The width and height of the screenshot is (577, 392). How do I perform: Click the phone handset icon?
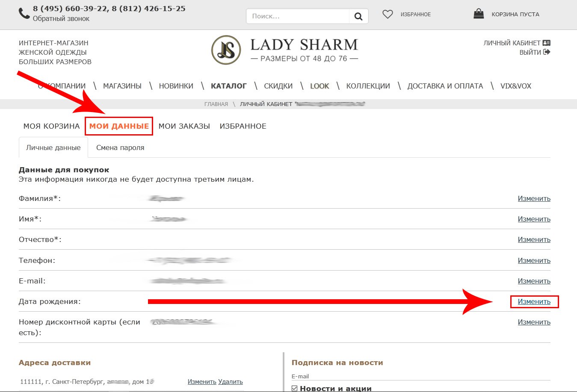pos(24,13)
